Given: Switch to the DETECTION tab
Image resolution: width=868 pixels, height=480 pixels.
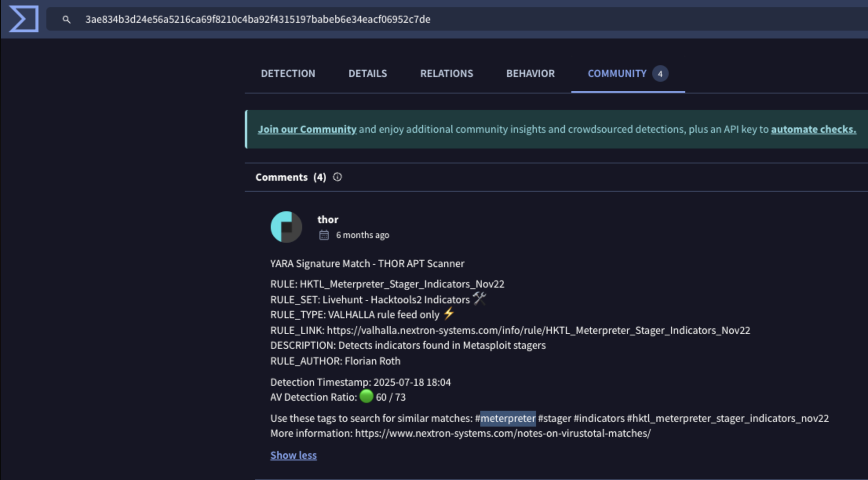Looking at the screenshot, I should [288, 73].
